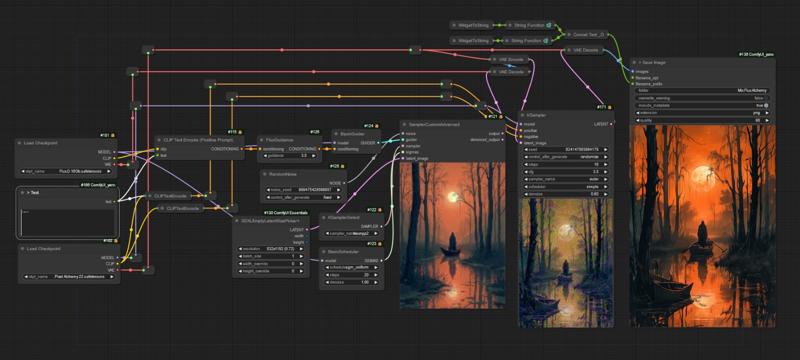800x360 pixels.
Task: Click the collapse dot on Save Image node
Action: (635, 62)
